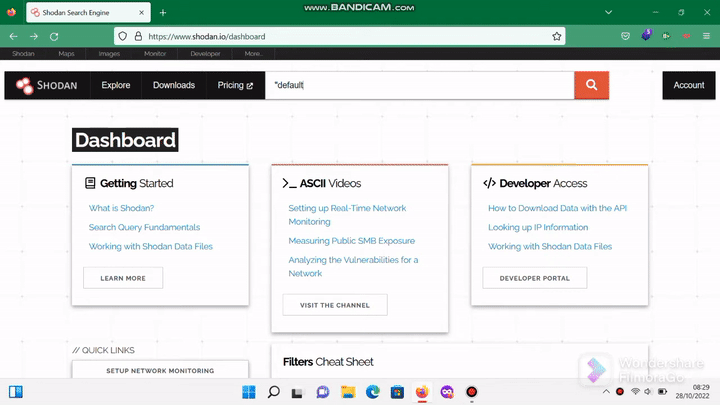The width and height of the screenshot is (720, 405).
Task: Open a new browser tab
Action: (163, 13)
